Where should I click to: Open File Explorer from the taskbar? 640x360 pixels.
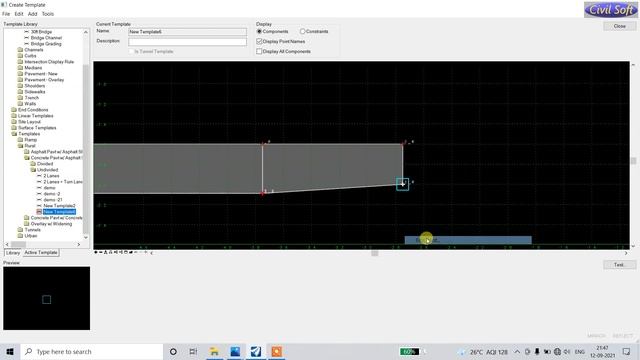pyautogui.click(x=214, y=351)
